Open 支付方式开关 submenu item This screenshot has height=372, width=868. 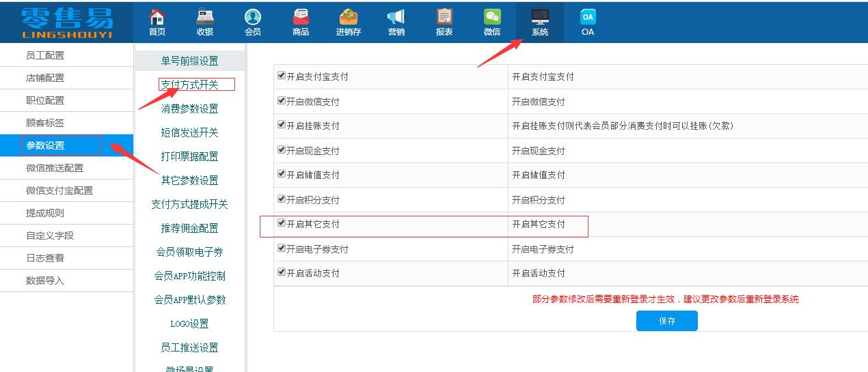(189, 85)
